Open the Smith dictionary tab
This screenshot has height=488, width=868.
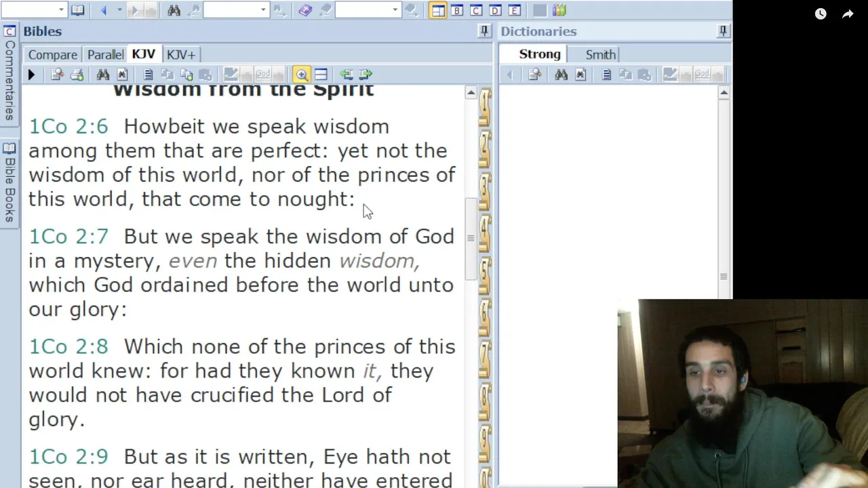click(x=601, y=55)
